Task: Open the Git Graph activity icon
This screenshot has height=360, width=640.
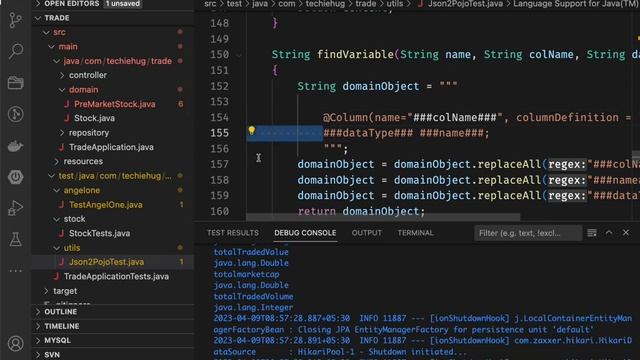Action: pyautogui.click(x=16, y=114)
